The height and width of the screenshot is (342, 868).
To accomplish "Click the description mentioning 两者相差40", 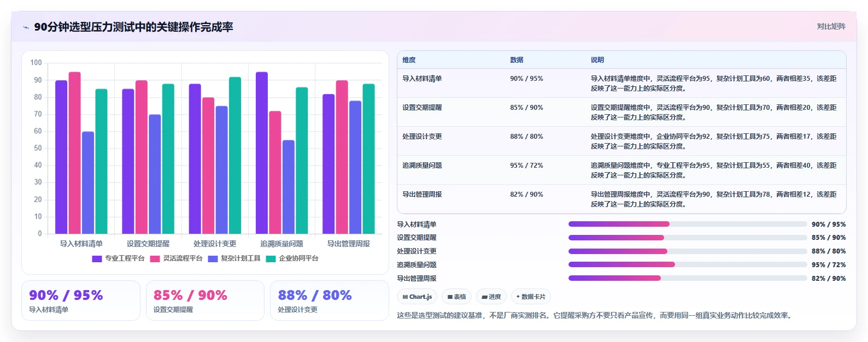I will point(713,170).
